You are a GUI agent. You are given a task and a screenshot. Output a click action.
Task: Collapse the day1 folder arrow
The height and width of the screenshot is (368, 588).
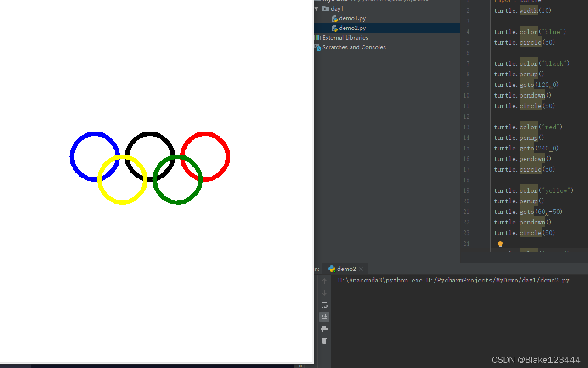coord(317,9)
